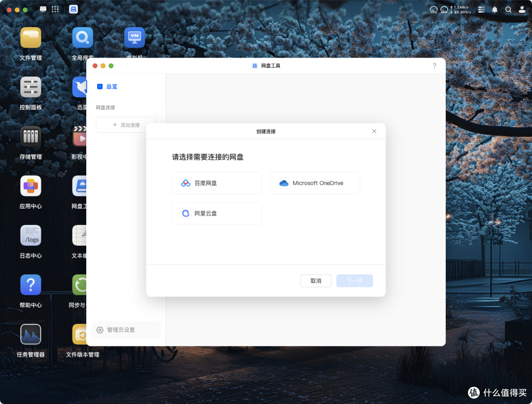Click the 网盘连接 sidebar label
532x404 pixels.
point(105,107)
